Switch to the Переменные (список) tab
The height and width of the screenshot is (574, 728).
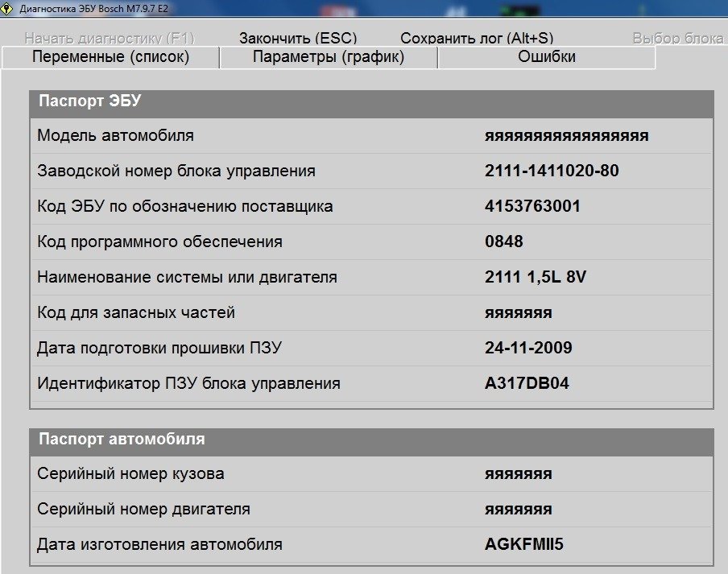coord(110,57)
